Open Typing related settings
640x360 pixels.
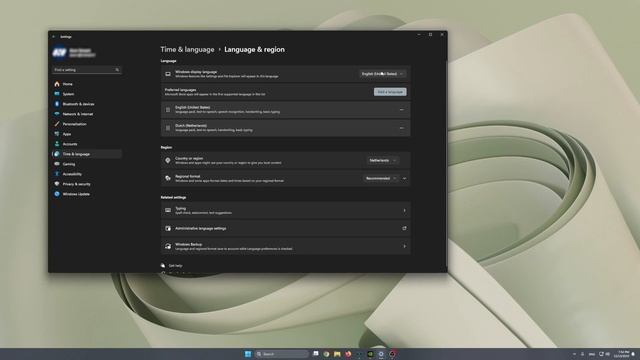286,211
